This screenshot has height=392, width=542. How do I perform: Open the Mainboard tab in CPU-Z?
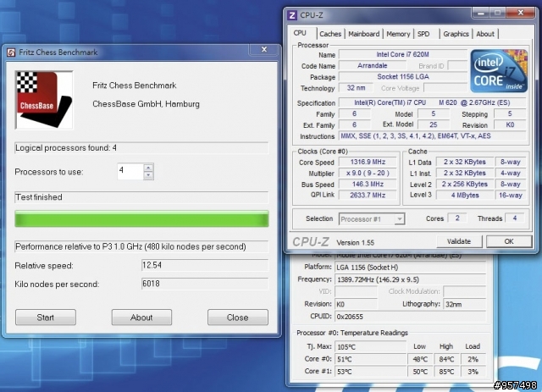click(x=363, y=34)
